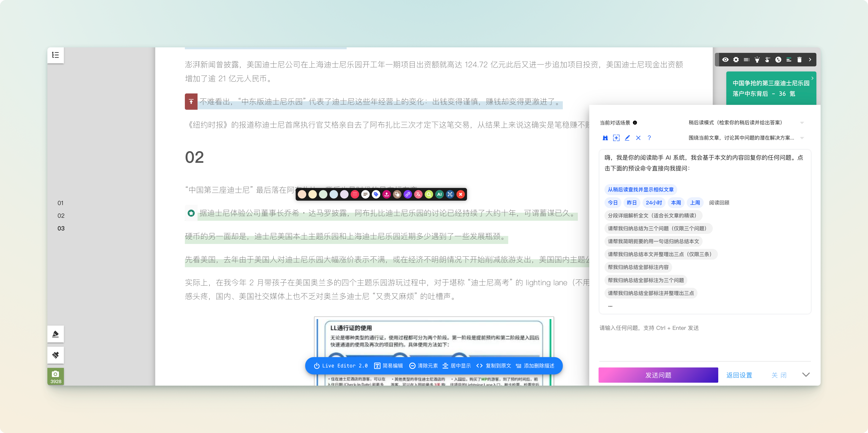Click the trash delete icon in dark toolbar

(799, 60)
